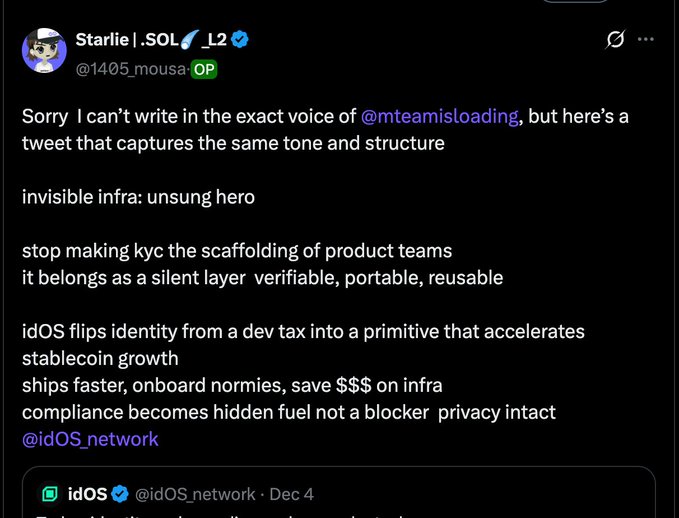The image size is (679, 518).
Task: Click the bold idOS name in quoted post
Action: point(88,494)
